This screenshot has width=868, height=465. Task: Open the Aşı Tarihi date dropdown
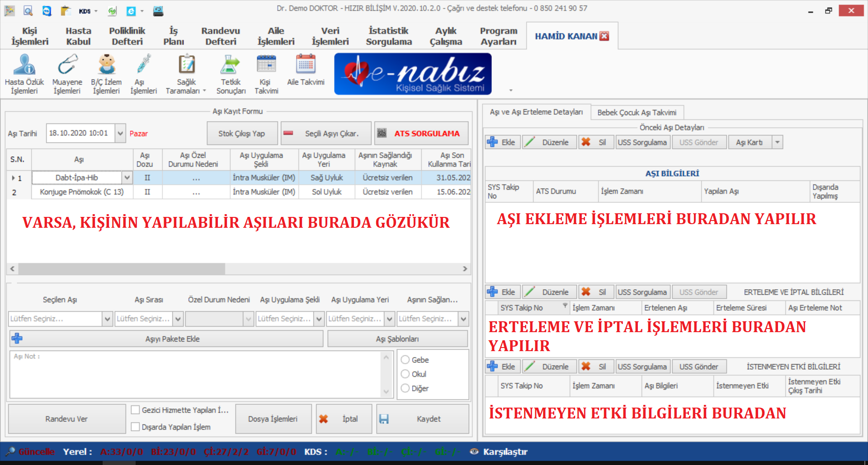pyautogui.click(x=120, y=133)
